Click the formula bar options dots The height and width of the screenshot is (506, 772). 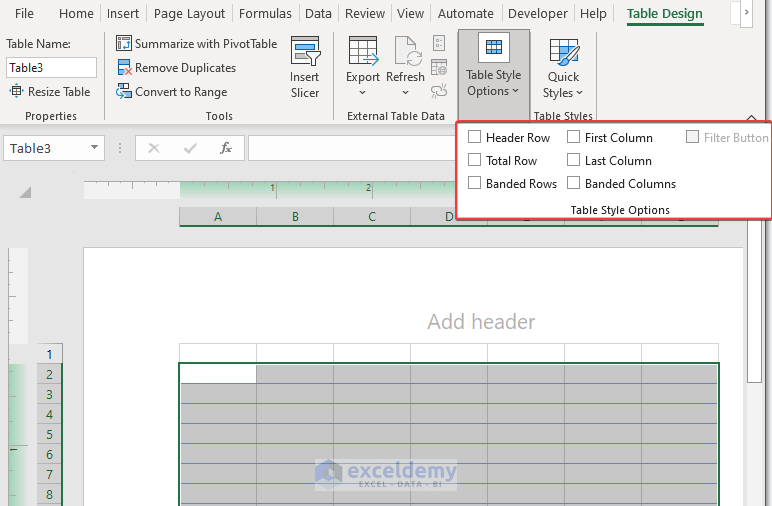120,148
